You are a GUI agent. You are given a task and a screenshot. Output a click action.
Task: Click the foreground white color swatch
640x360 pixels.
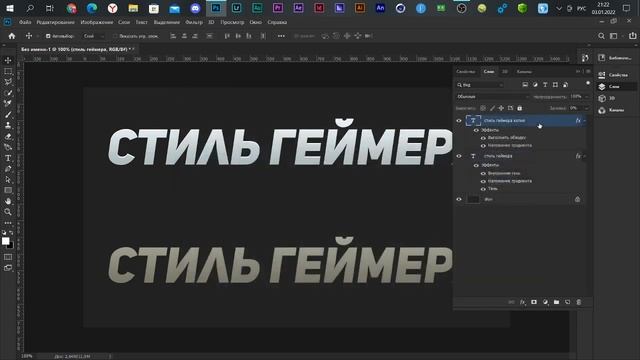point(6,241)
